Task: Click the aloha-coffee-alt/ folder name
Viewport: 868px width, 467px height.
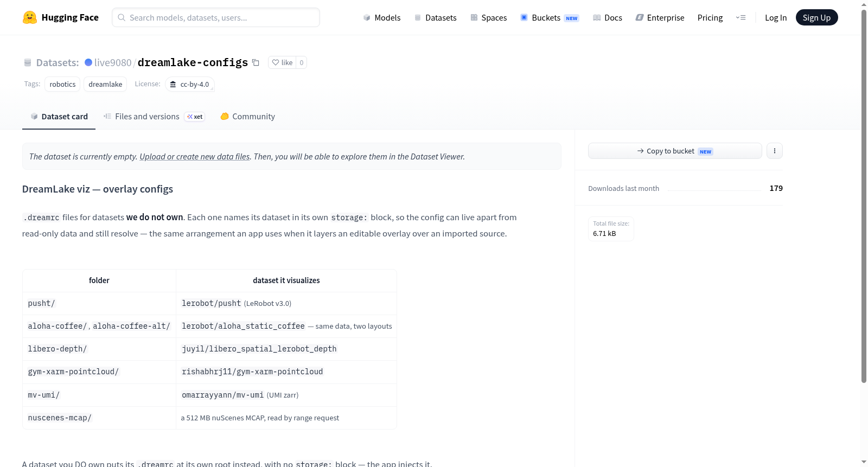Action: point(132,326)
